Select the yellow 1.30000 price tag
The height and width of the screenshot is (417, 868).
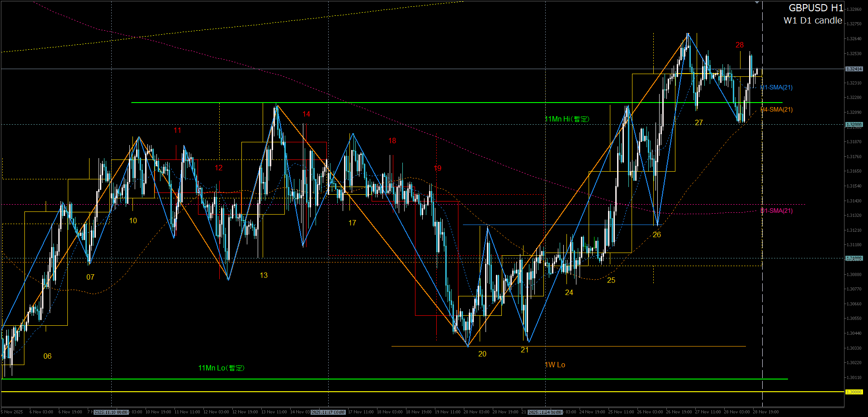coord(854,392)
